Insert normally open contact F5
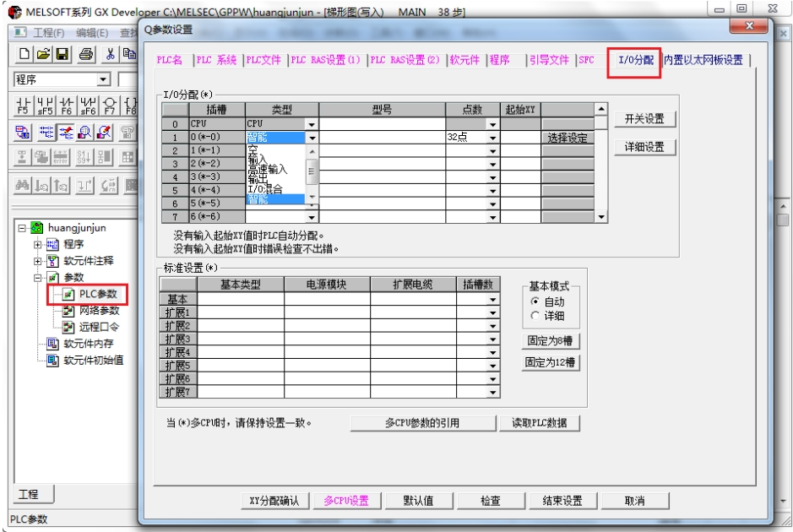 click(24, 106)
